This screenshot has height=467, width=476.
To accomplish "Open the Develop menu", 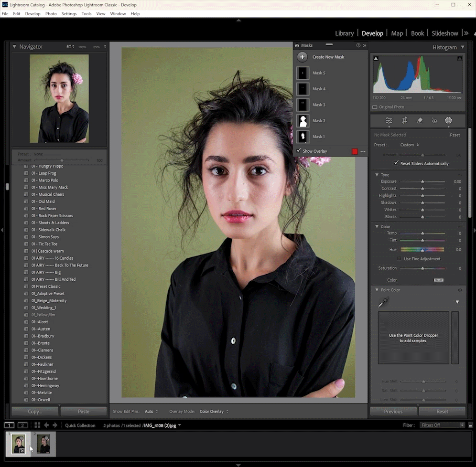I will coord(32,14).
